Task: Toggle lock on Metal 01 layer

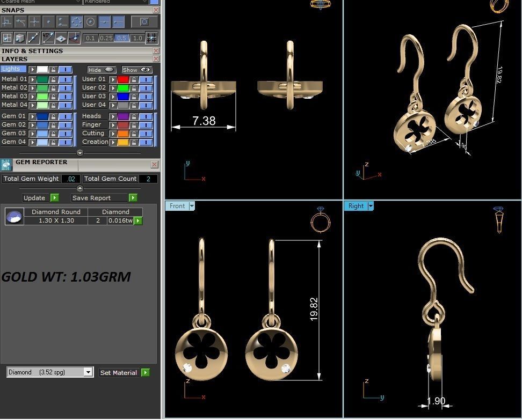Action: [53, 79]
